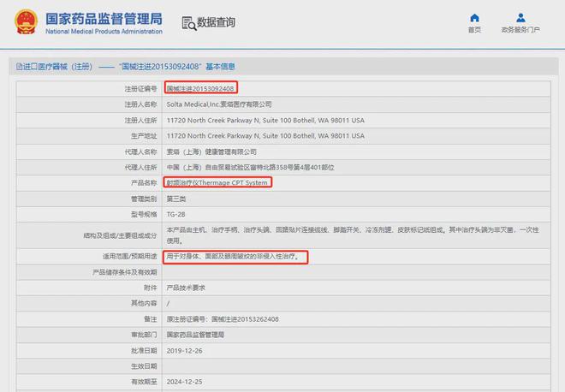Click the 国家药品监督管理局 title text
The width and height of the screenshot is (565, 392).
tap(103, 17)
